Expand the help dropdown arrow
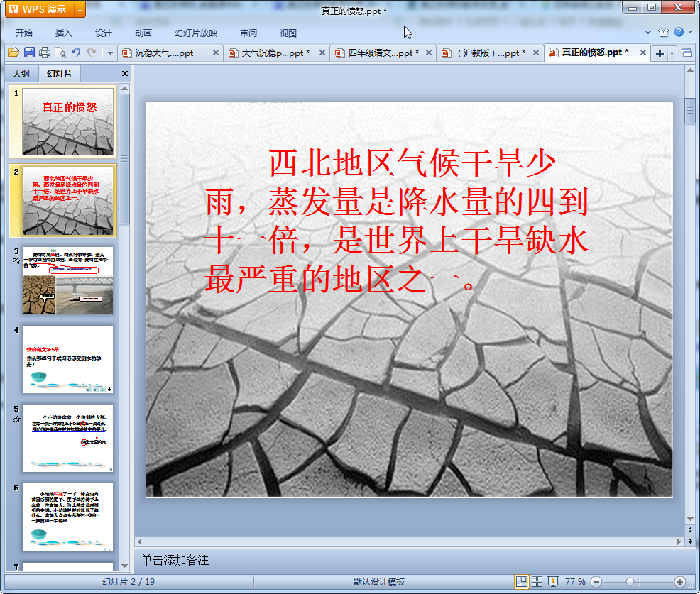 (691, 32)
